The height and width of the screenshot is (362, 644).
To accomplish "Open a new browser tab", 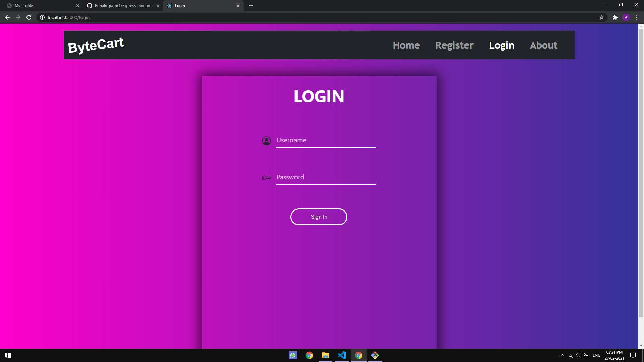I will (251, 6).
